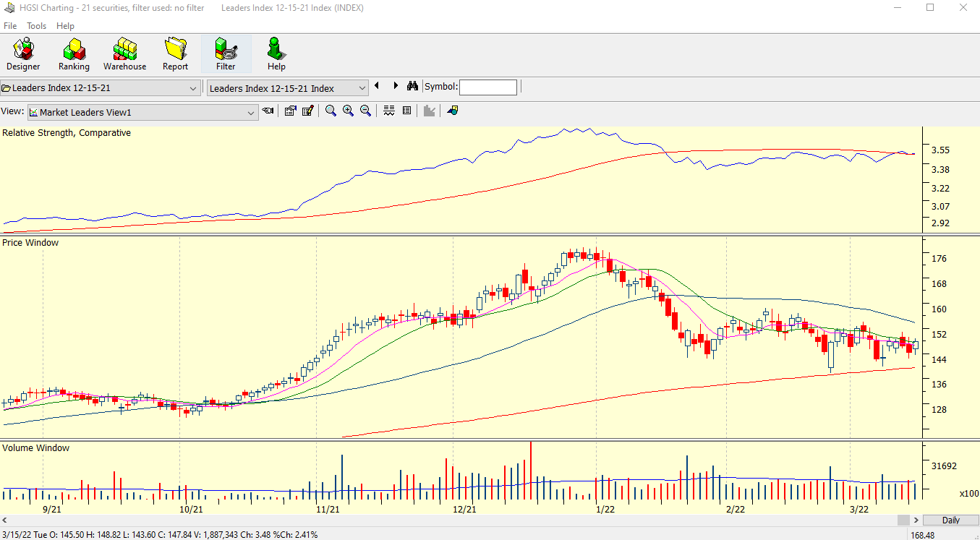Expand the Leaders Index 12-15-21 Index dropdown
The image size is (980, 540).
(362, 88)
